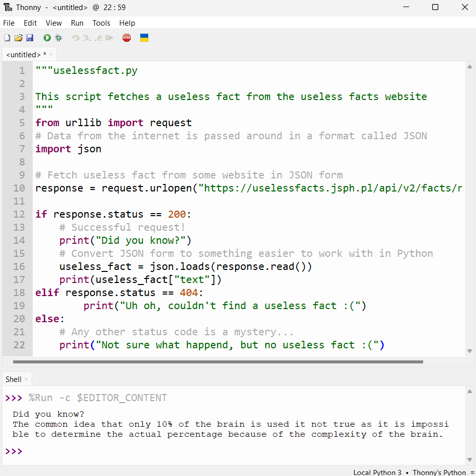476x476 pixels.
Task: Click the Step into icon
Action: [x=87, y=38]
